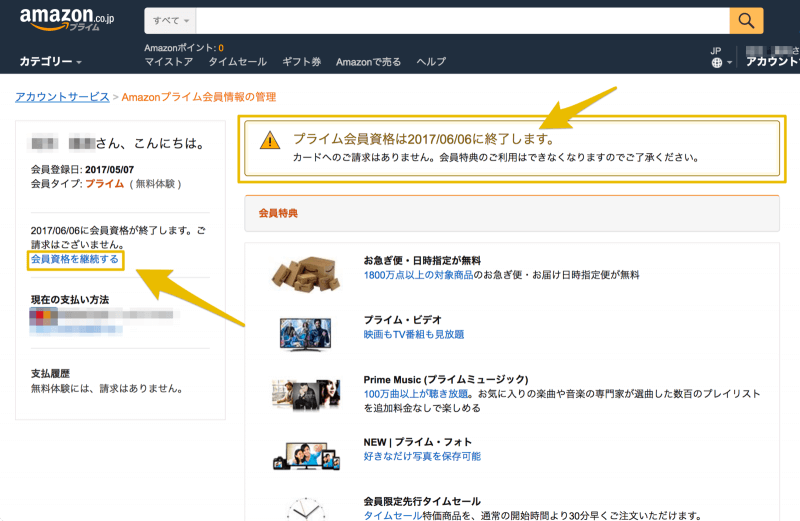Click the warning triangle icon in the notice
The width and height of the screenshot is (800, 521).
[x=269, y=140]
